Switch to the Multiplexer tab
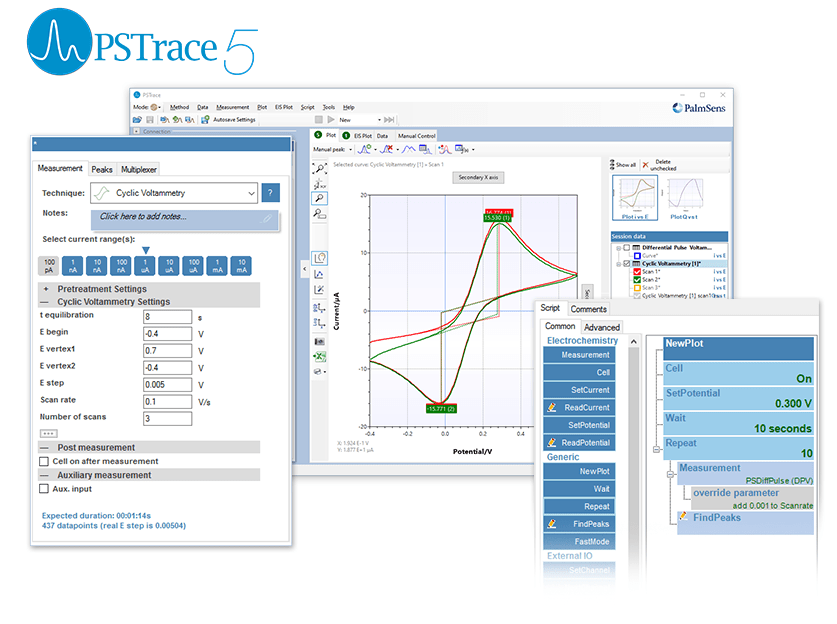This screenshot has height=624, width=837. (x=139, y=170)
